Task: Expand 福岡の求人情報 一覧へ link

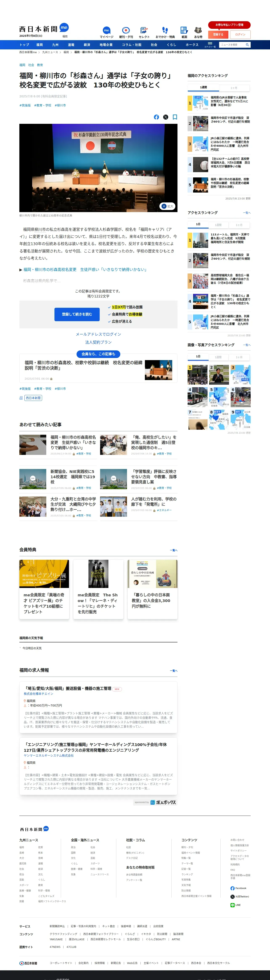Action: [x=174, y=671]
